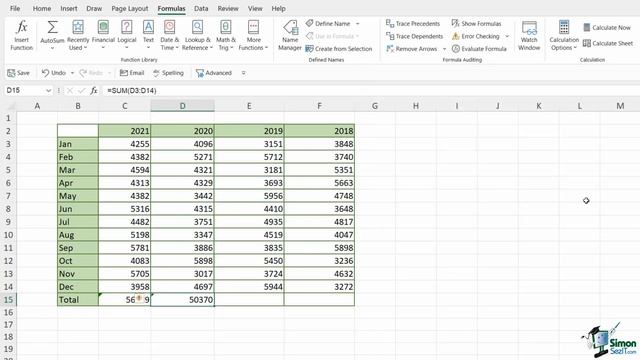Click Calculate Now
Image resolution: width=640 pixels, height=360 pixels.
(x=607, y=28)
